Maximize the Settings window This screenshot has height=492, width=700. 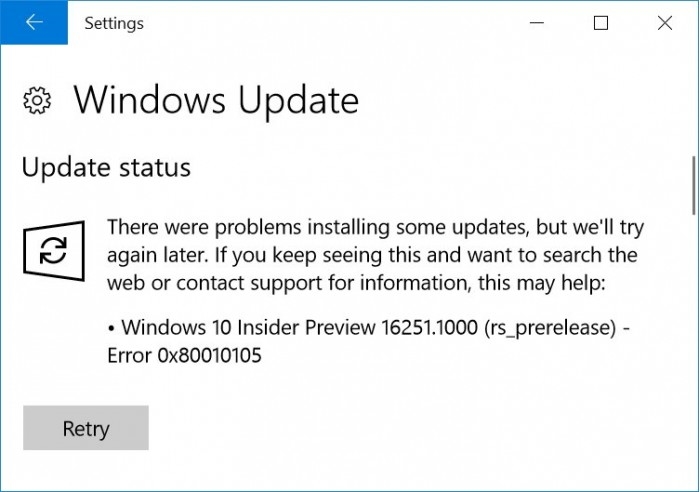click(x=601, y=22)
